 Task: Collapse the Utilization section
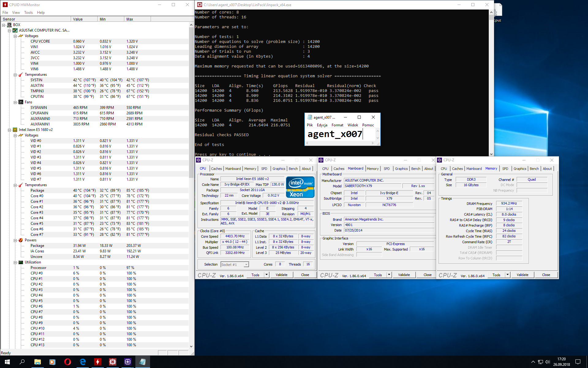(15, 262)
